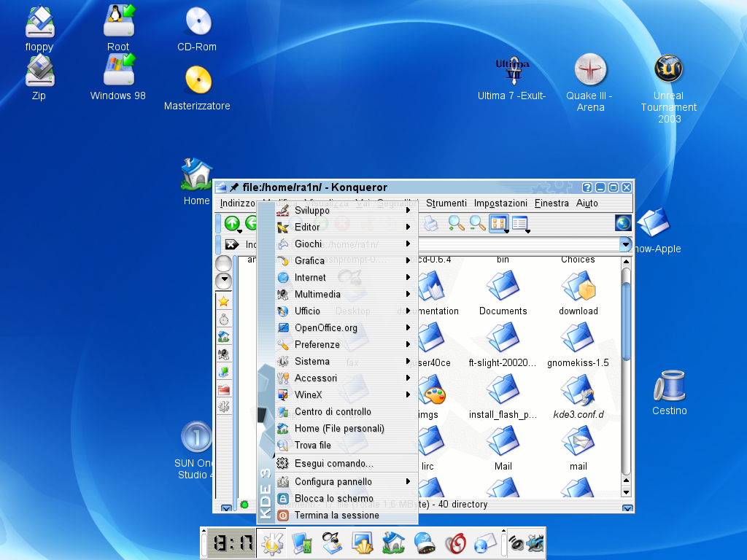Select the kde3.conf.d folder
The width and height of the screenshot is (747, 560).
click(x=578, y=397)
